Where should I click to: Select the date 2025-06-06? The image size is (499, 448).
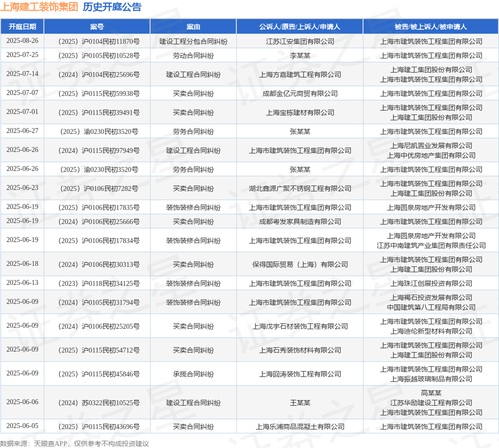coord(22,402)
